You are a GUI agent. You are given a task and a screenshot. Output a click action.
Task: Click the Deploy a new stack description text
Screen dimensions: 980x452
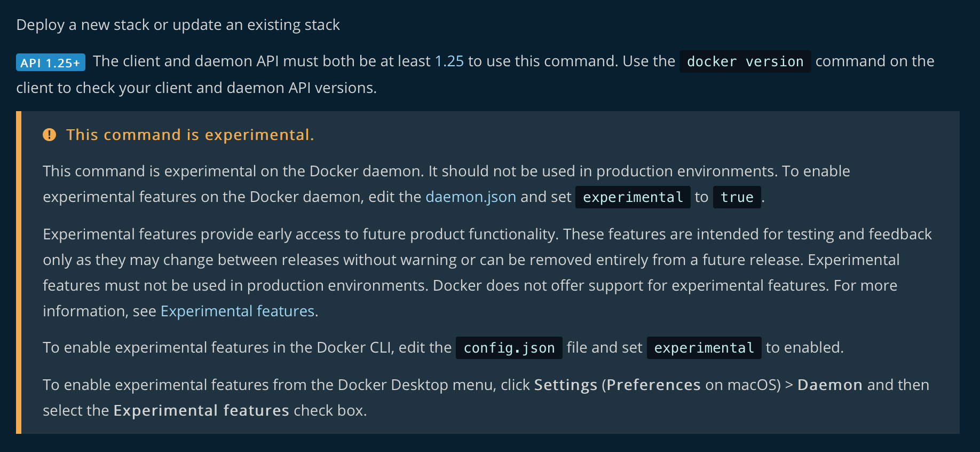point(178,25)
